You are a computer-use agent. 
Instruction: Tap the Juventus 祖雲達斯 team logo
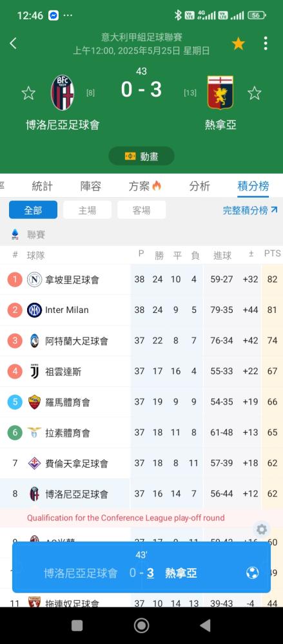pos(35,372)
